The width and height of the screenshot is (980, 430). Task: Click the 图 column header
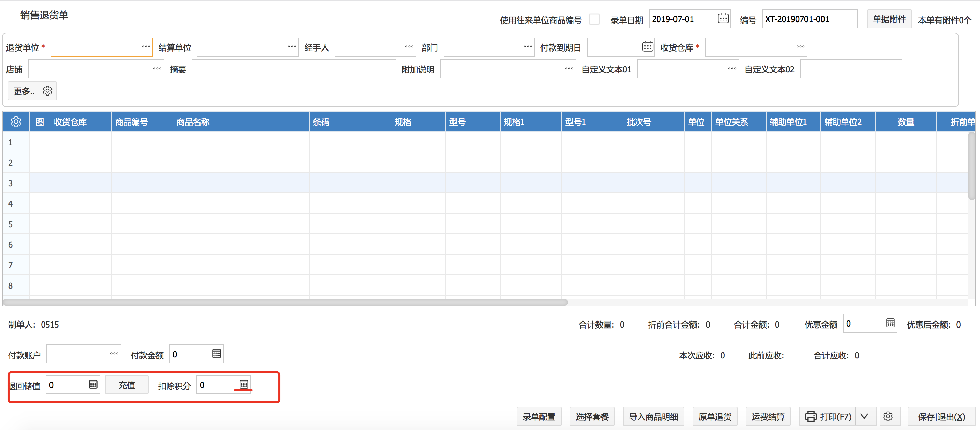[40, 122]
